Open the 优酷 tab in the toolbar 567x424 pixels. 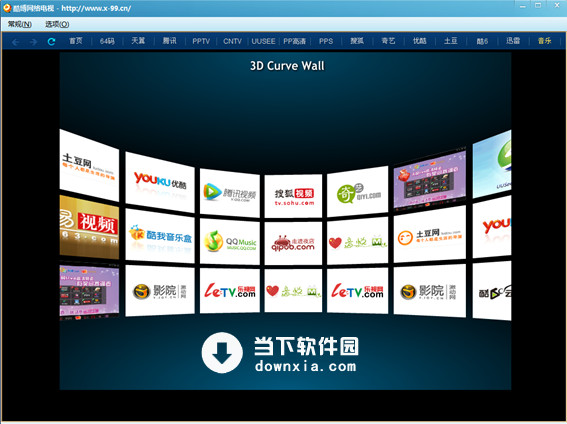coord(419,41)
